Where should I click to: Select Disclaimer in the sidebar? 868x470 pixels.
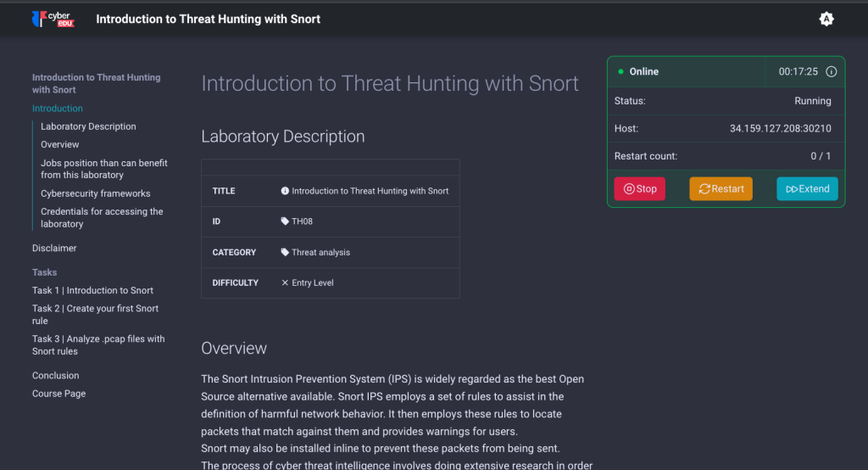click(54, 248)
